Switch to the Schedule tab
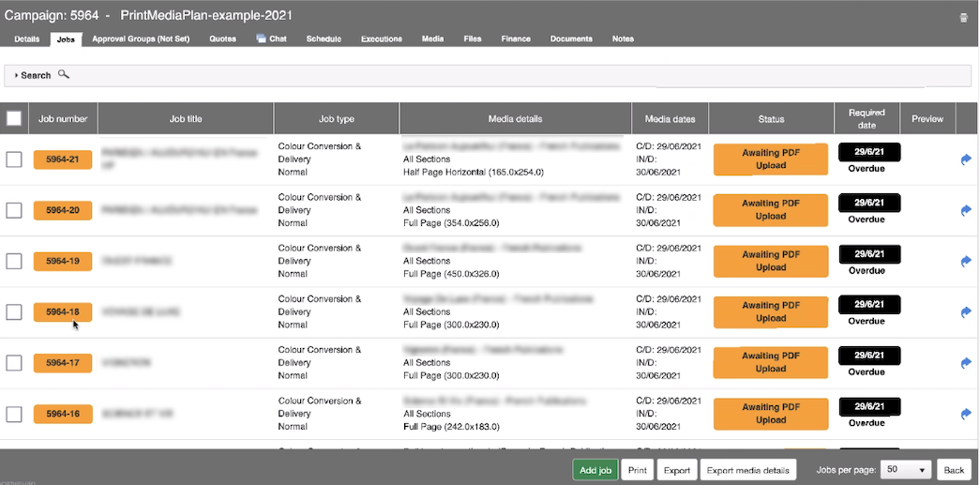Viewport: 980px width, 485px height. (x=324, y=39)
